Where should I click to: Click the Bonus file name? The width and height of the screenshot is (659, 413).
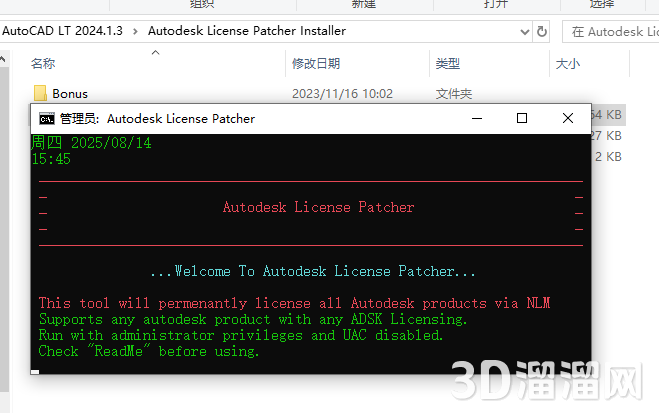click(x=70, y=94)
